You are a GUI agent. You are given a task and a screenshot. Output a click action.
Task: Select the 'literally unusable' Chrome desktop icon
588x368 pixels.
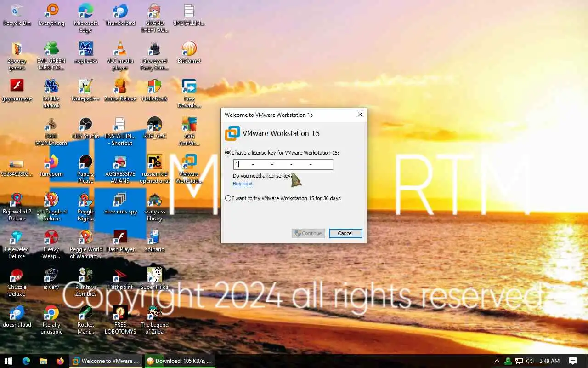[x=51, y=320]
